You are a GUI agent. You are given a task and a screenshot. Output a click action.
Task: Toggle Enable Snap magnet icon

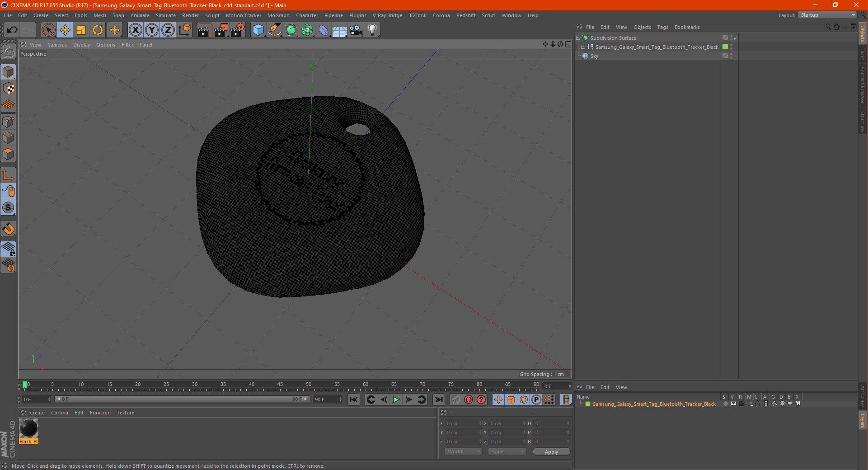click(8, 229)
